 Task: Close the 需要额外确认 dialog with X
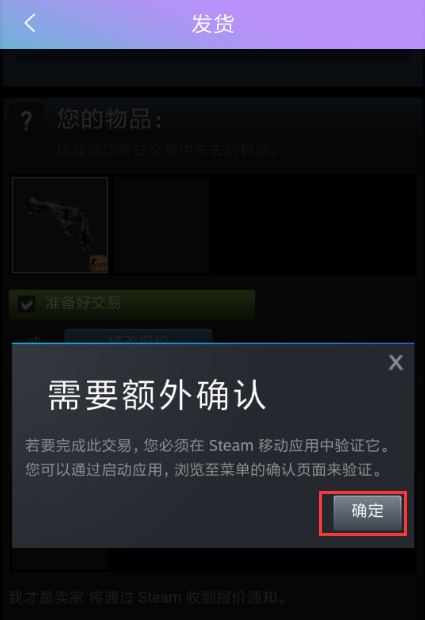pyautogui.click(x=396, y=362)
